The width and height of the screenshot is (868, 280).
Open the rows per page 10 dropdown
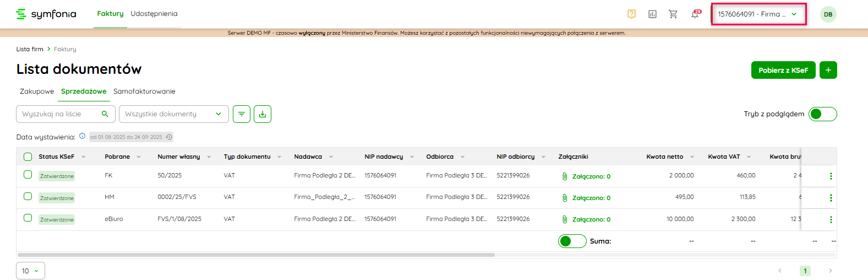[30, 271]
